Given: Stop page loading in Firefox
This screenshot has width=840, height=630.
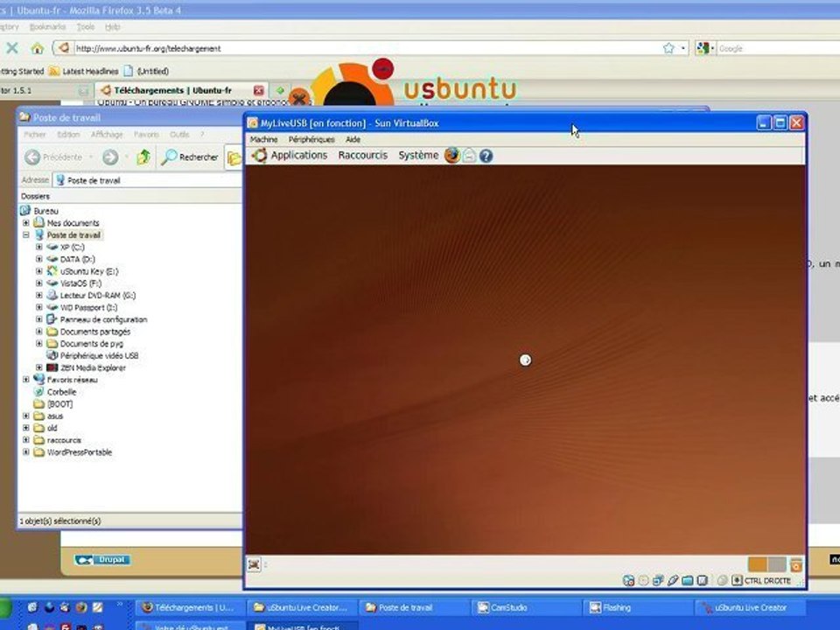Looking at the screenshot, I should click(x=11, y=48).
